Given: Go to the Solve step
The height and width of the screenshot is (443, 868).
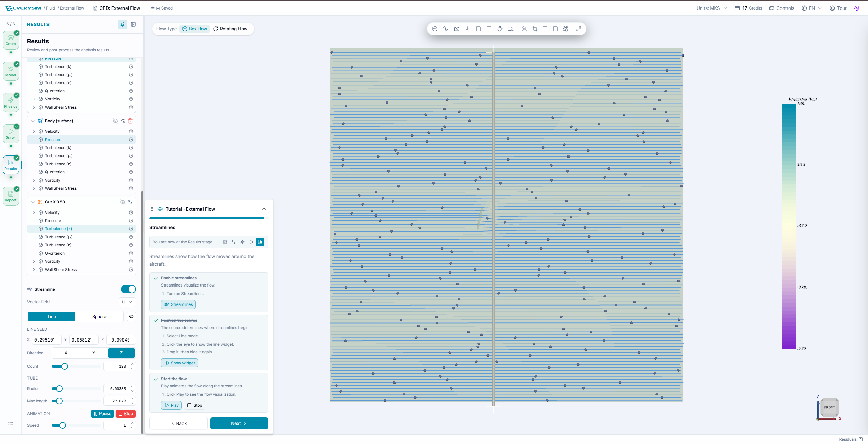Looking at the screenshot, I should click(11, 134).
